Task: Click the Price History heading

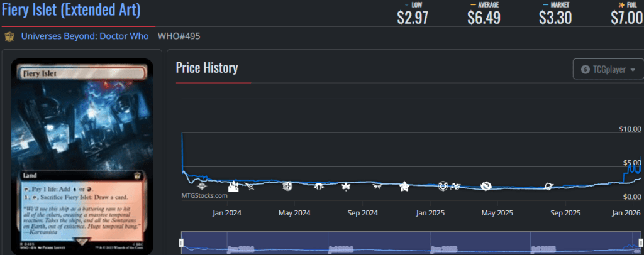Action: [206, 68]
